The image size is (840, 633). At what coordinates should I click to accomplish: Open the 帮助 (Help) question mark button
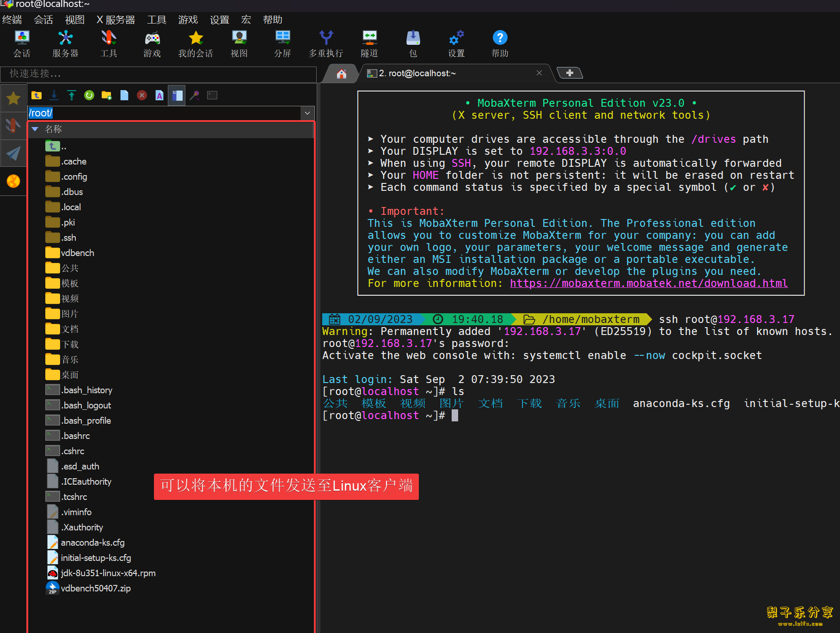tap(500, 44)
